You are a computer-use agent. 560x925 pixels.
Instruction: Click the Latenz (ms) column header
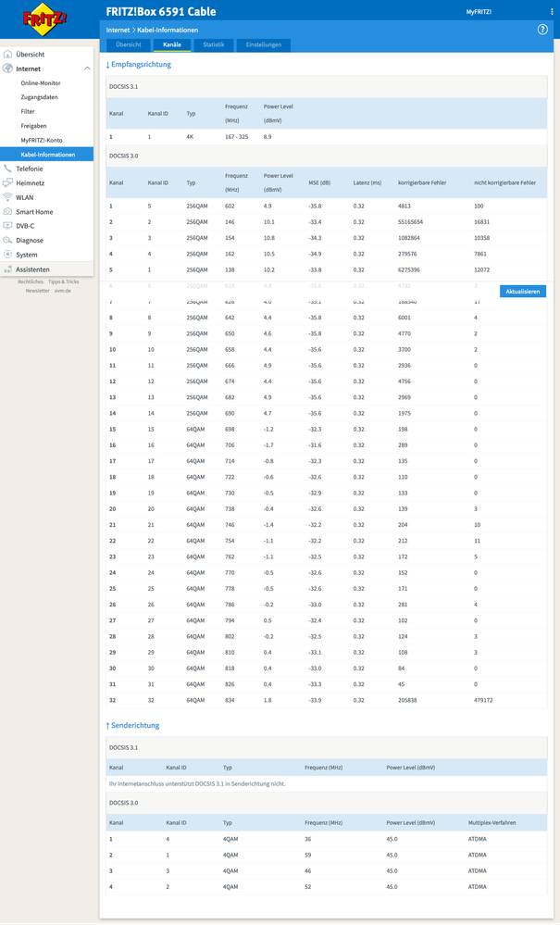[x=367, y=183]
